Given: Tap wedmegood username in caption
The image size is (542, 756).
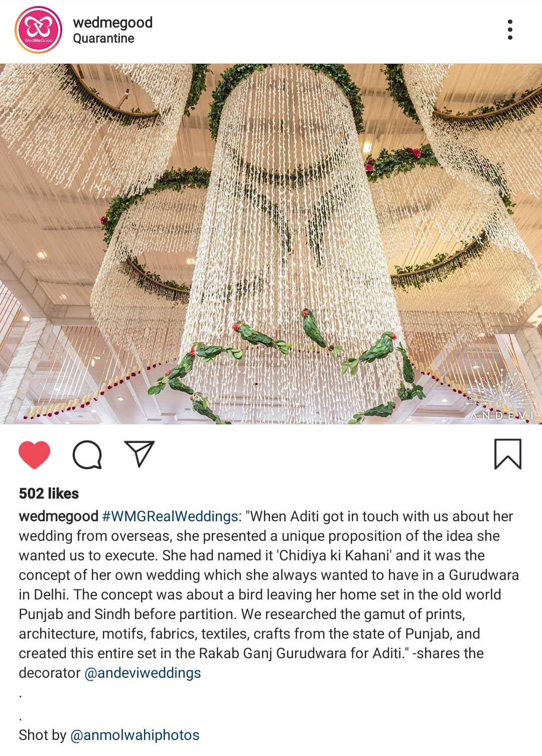Looking at the screenshot, I should [x=58, y=516].
